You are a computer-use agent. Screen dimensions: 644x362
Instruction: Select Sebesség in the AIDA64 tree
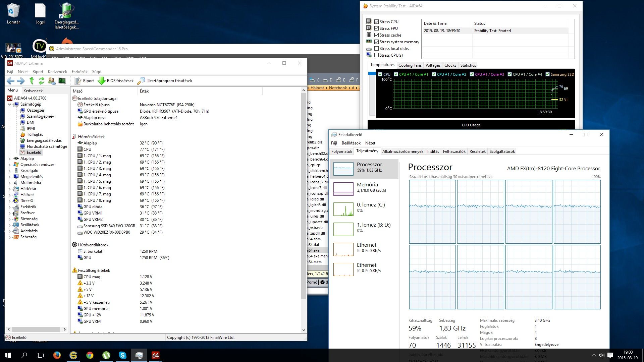(28, 237)
